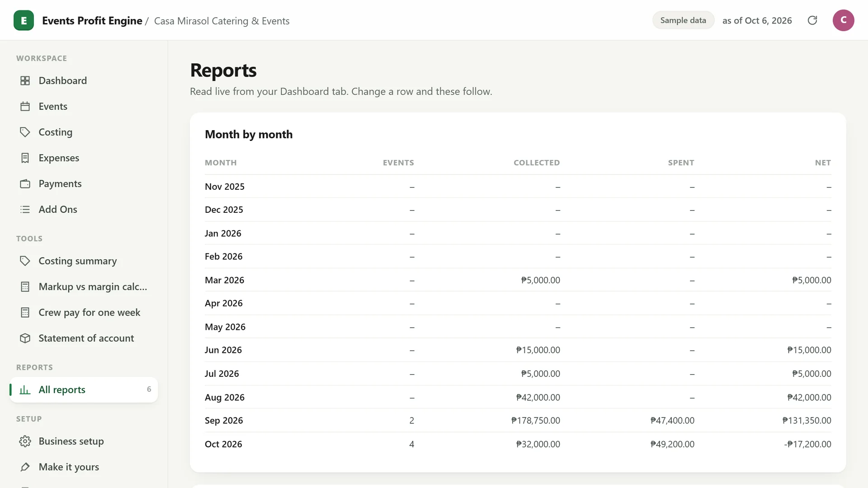868x488 pixels.
Task: Click the Make it yours pen icon
Action: pos(25,467)
